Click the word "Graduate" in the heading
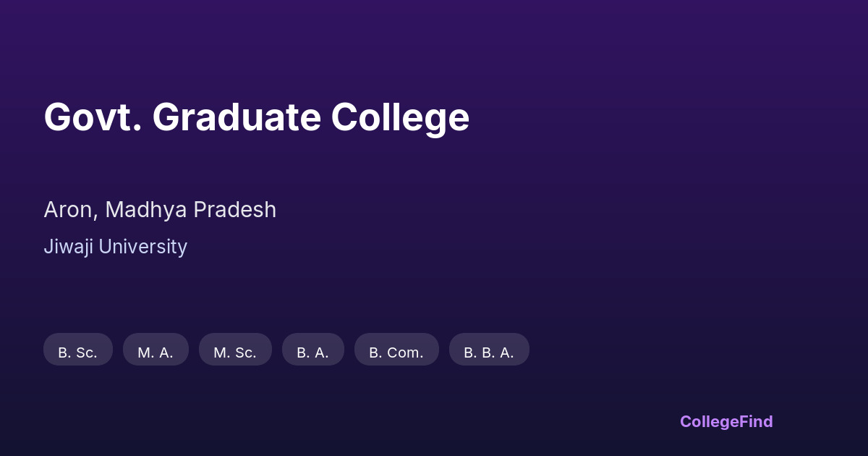 (x=237, y=117)
